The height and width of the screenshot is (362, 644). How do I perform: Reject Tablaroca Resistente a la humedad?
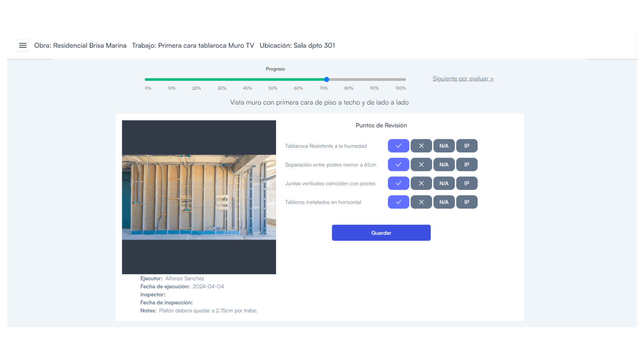(x=421, y=146)
